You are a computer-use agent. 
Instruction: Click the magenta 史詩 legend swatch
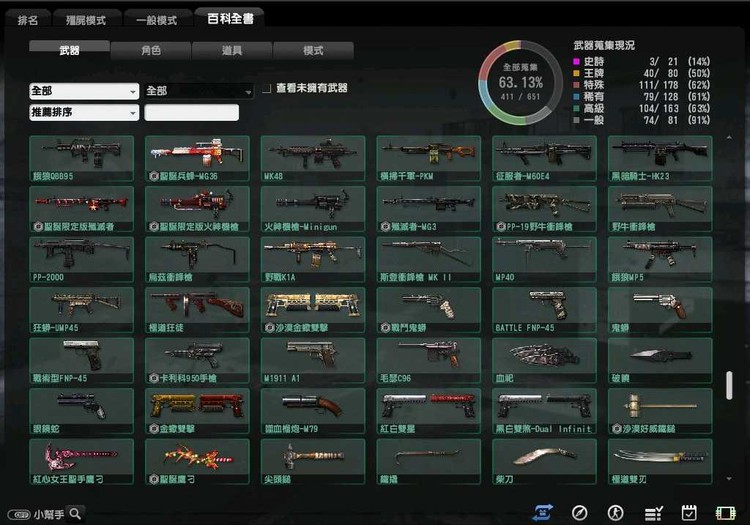pos(576,61)
